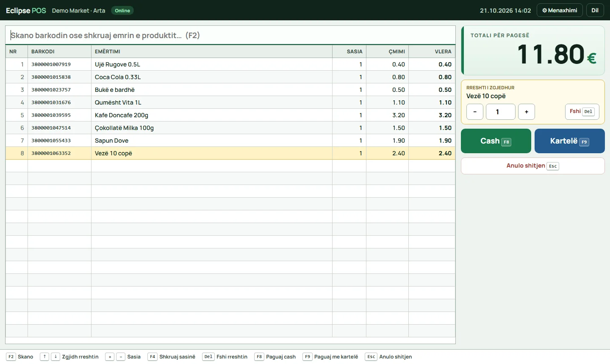Image resolution: width=610 pixels, height=364 pixels.
Task: Click the F8 Paguaj cash hint
Action: 275,357
